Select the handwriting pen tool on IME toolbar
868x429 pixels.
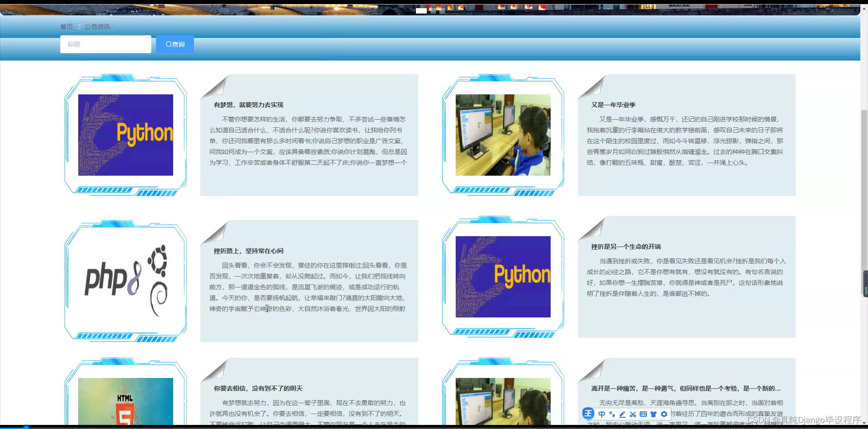click(623, 414)
